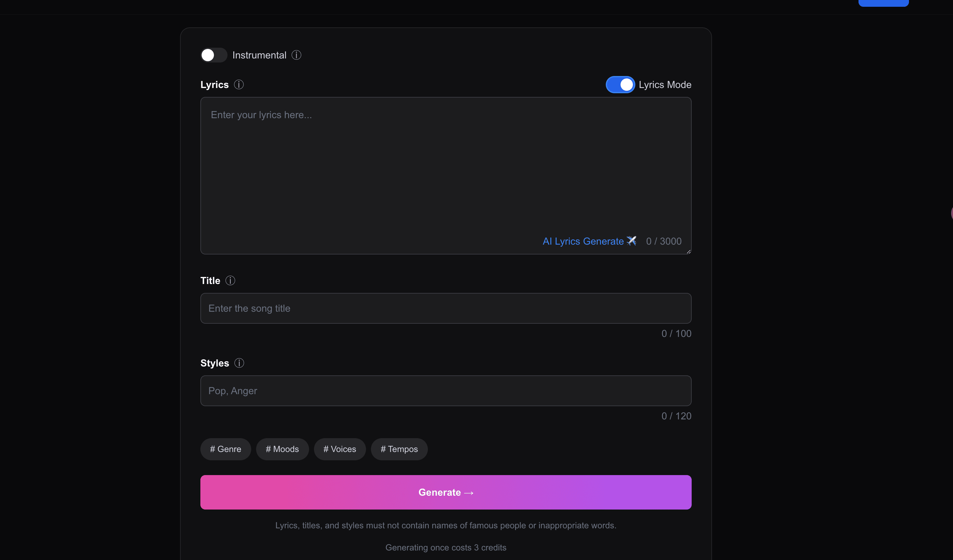Viewport: 953px width, 560px height.
Task: Start generation with the Generate button
Action: pyautogui.click(x=446, y=492)
